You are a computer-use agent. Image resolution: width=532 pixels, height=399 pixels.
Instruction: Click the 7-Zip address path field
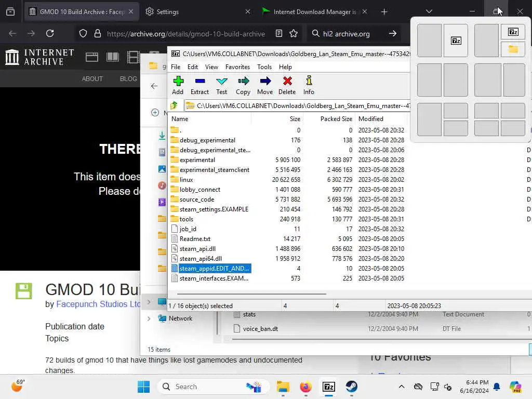click(297, 105)
